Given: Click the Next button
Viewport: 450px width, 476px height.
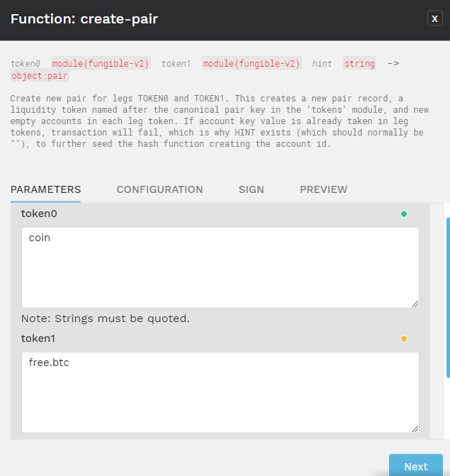Looking at the screenshot, I should point(416,466).
